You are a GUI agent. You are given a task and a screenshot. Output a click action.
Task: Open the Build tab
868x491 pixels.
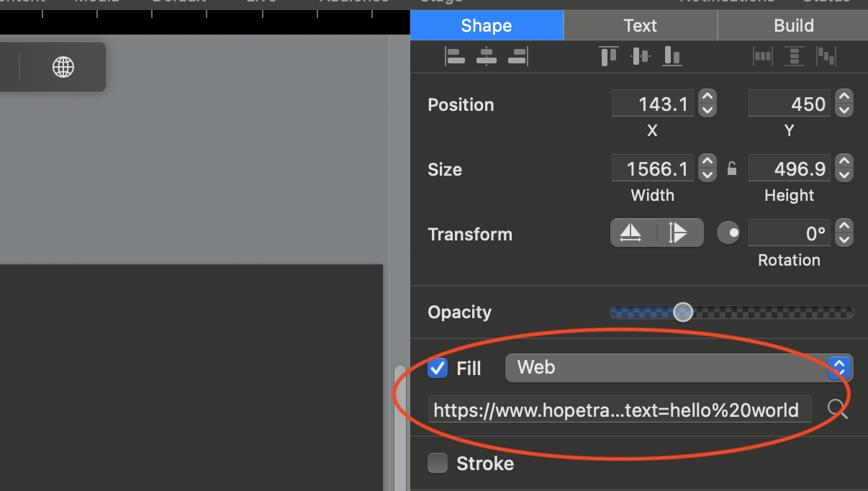coord(792,25)
